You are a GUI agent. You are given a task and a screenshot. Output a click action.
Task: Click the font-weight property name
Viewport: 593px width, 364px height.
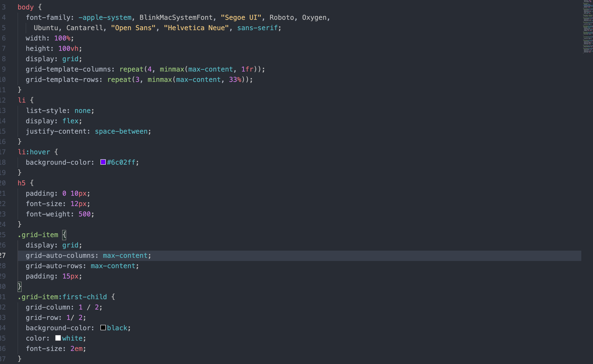[48, 214]
